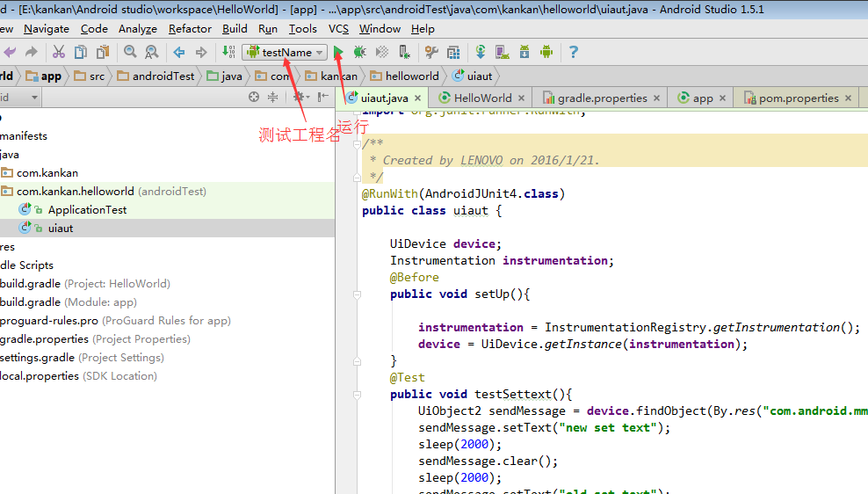868x494 pixels.
Task: Open Android Device Monitor icon
Action: (x=546, y=52)
